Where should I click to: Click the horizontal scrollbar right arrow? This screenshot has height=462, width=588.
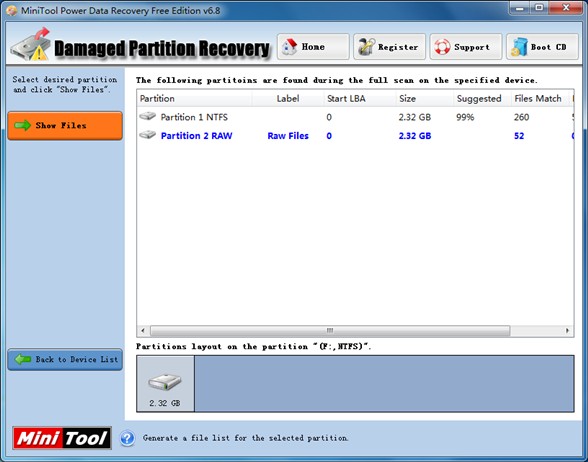click(x=567, y=331)
